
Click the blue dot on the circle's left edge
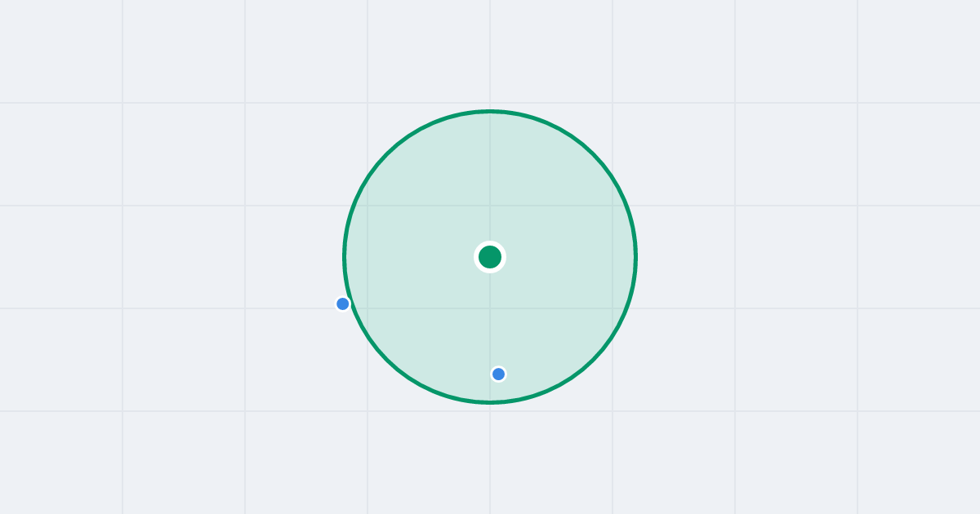(343, 304)
